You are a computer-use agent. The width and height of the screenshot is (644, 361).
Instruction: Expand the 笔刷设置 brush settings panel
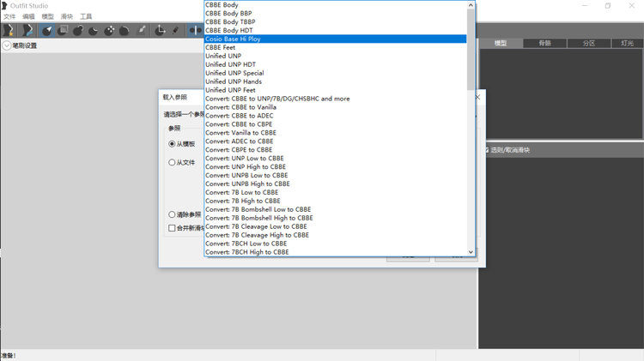tap(7, 45)
